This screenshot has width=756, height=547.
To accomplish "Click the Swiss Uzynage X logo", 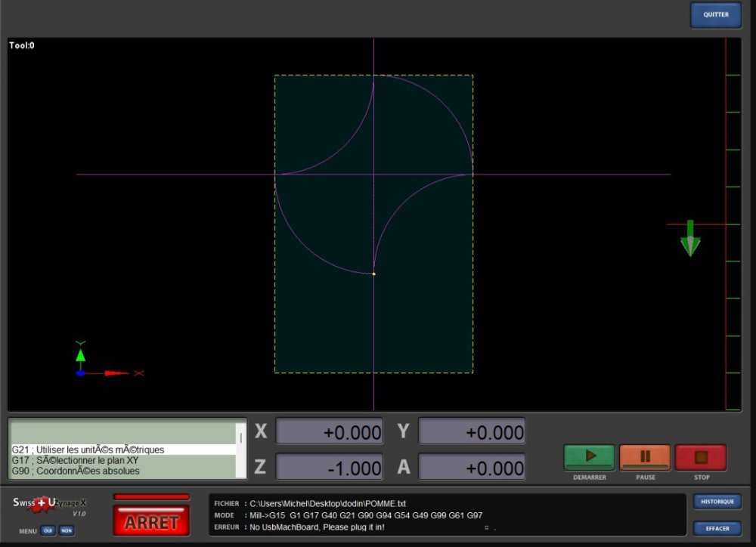I will 49,504.
